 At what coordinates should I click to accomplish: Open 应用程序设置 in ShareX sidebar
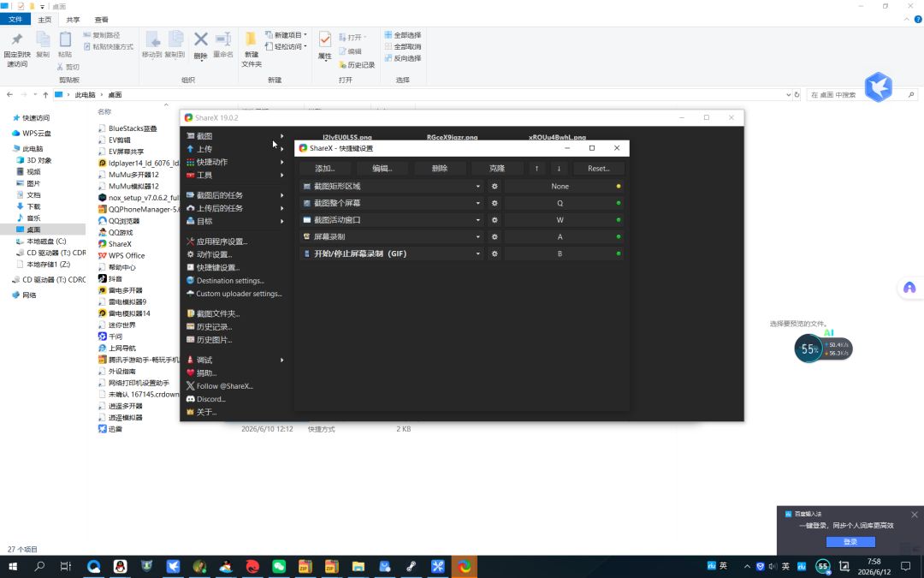(x=216, y=241)
